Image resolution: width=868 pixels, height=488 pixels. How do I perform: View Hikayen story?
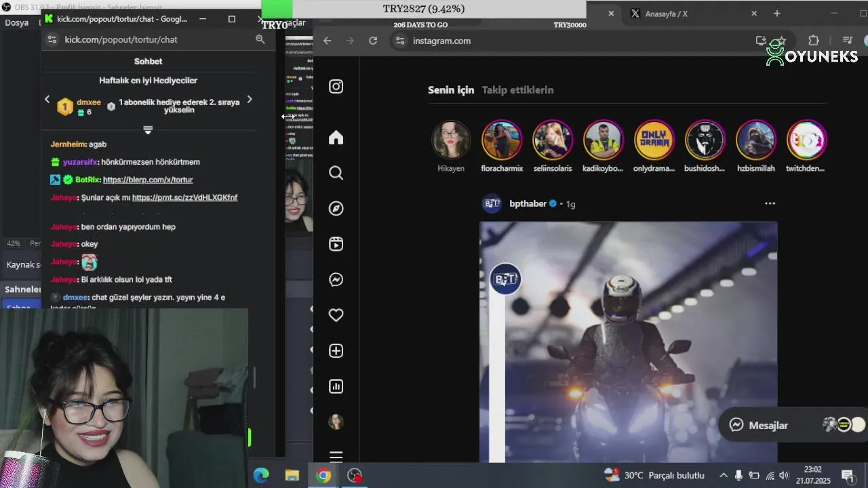(x=451, y=140)
